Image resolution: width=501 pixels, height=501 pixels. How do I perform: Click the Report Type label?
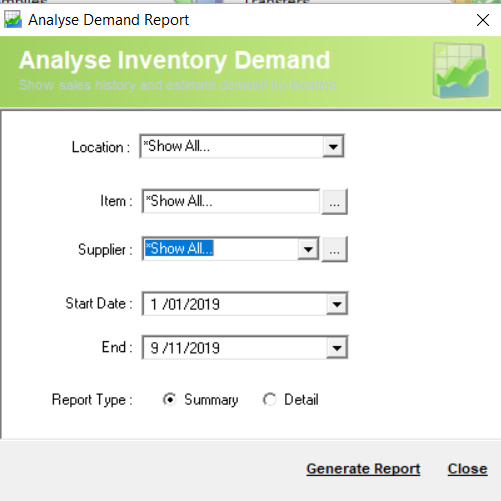92,400
